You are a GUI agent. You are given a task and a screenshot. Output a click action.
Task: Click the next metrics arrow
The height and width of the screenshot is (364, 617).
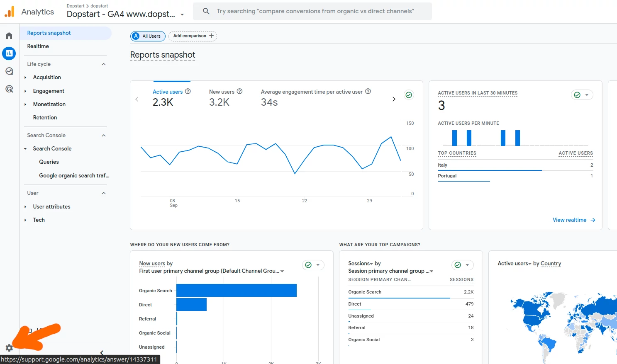pyautogui.click(x=394, y=99)
